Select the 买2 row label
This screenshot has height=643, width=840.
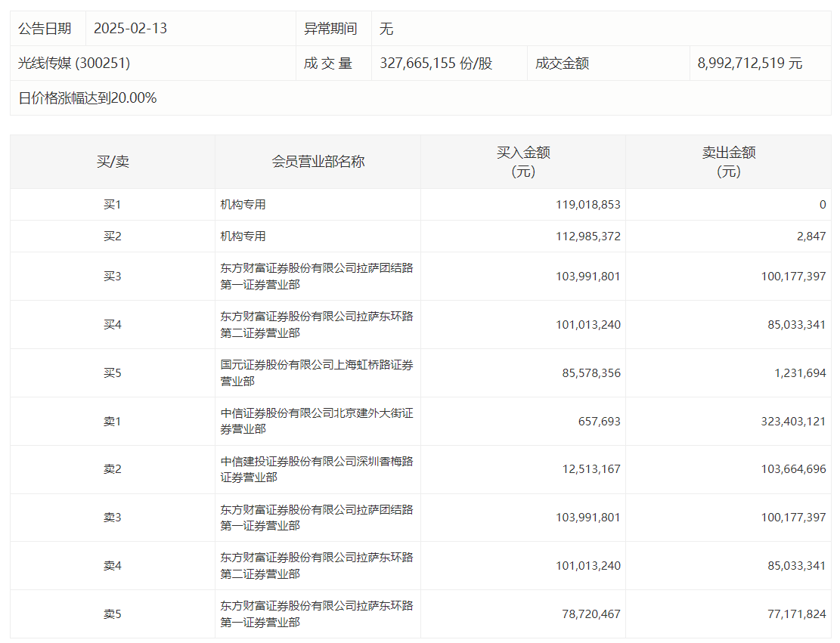click(x=113, y=236)
